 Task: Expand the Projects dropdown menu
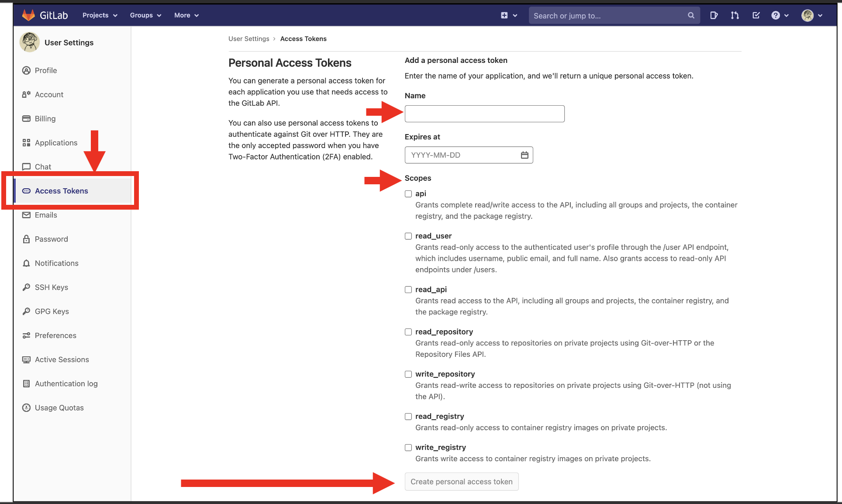100,15
